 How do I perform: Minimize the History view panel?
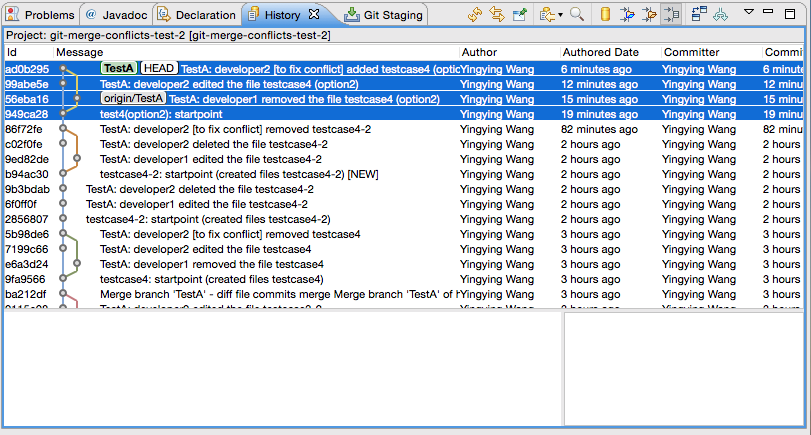pos(768,11)
